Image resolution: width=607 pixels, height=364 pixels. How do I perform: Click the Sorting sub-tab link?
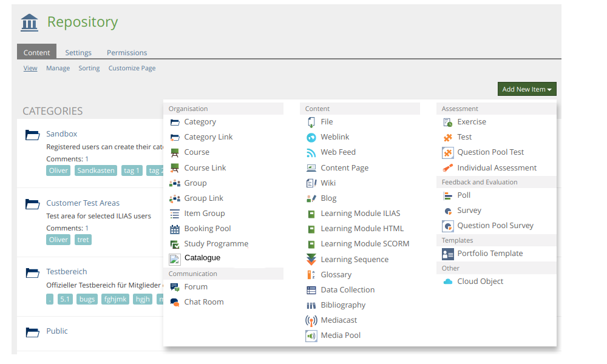point(89,69)
